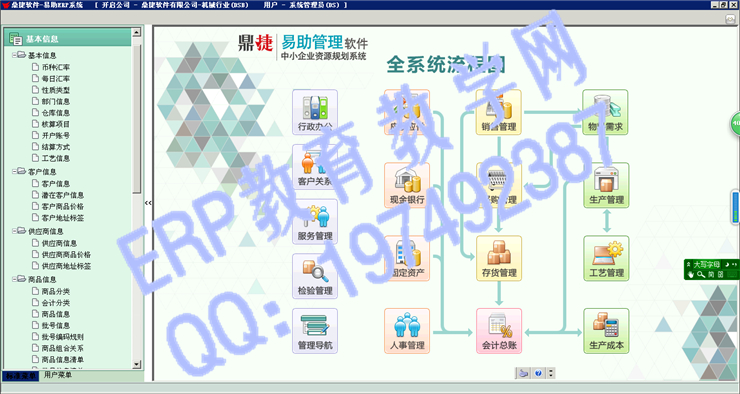Hide sidebar with the << collapse handle
Screen dimensions: 740x394
[x=148, y=203]
